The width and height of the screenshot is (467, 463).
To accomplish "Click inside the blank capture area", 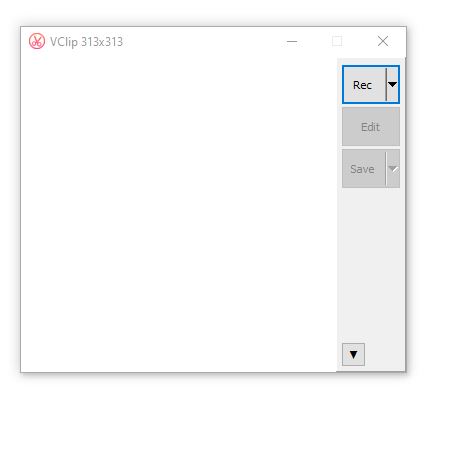I will pos(178,215).
